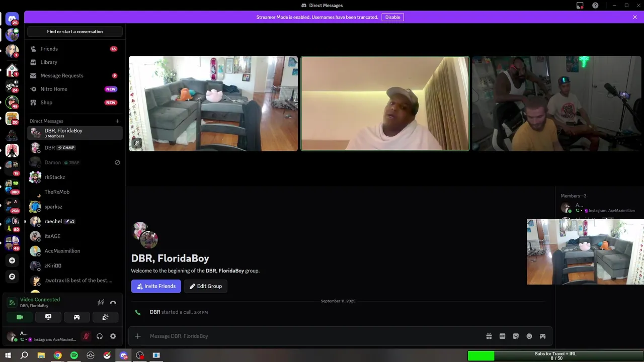Screen dimensions: 644x362
Task: Open direct message with AceMaximillion
Action: coord(75,251)
